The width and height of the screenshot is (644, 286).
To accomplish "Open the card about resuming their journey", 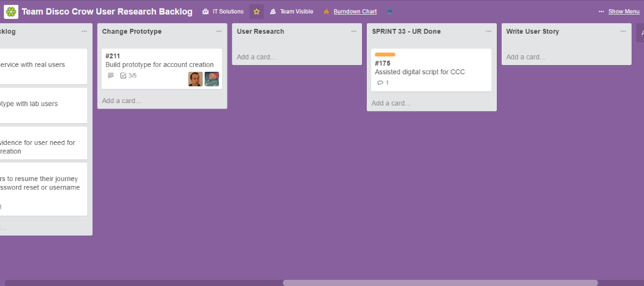I will (x=43, y=190).
